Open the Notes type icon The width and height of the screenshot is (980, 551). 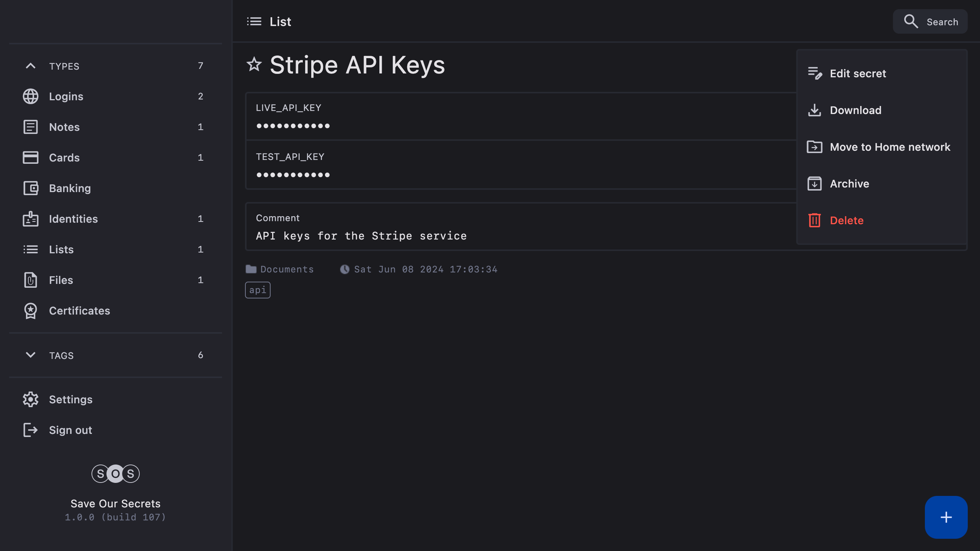coord(31,127)
